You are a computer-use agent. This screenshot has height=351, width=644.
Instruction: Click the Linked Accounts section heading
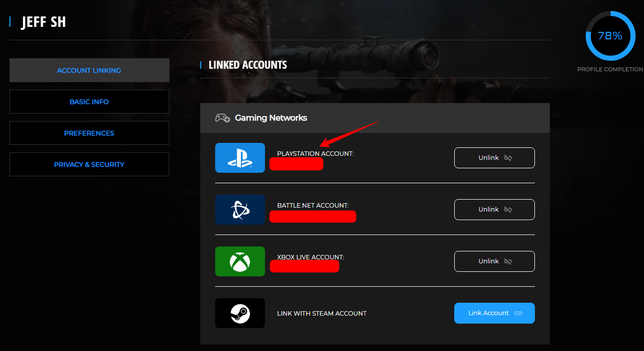248,65
